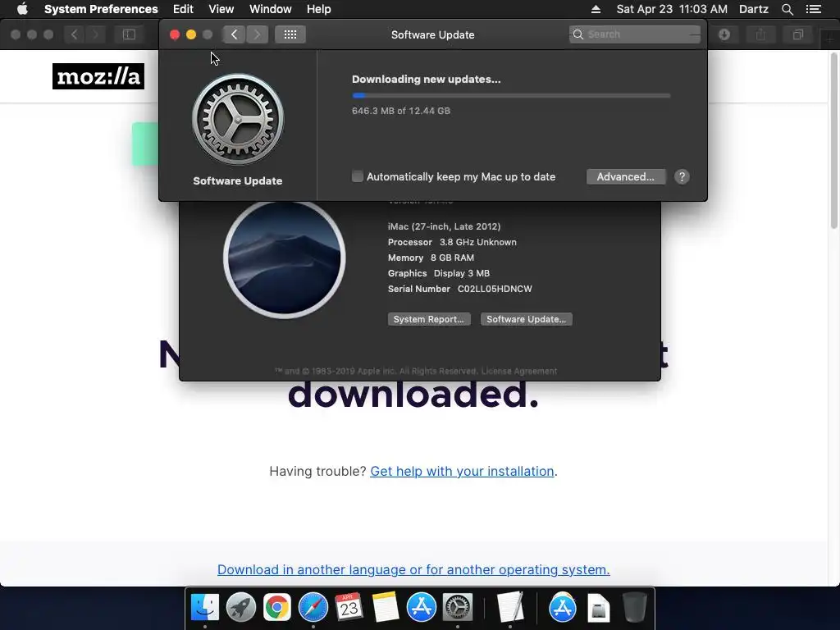Open the View menu
The width and height of the screenshot is (840, 630).
click(221, 9)
